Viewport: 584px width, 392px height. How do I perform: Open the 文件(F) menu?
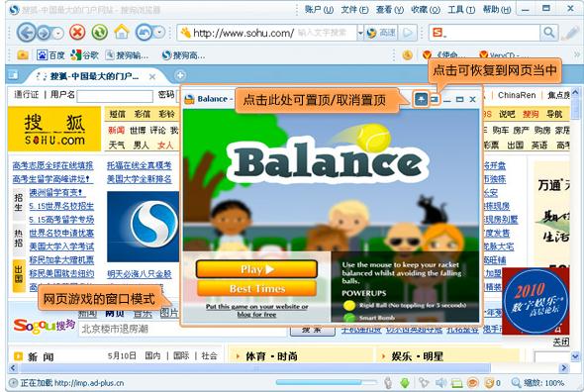tap(354, 9)
